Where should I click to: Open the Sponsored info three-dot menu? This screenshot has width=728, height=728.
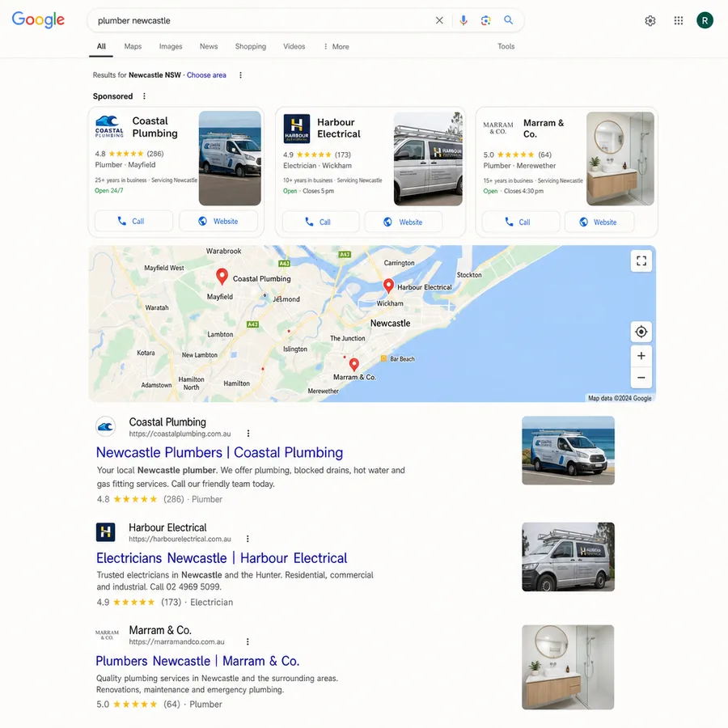pos(145,96)
